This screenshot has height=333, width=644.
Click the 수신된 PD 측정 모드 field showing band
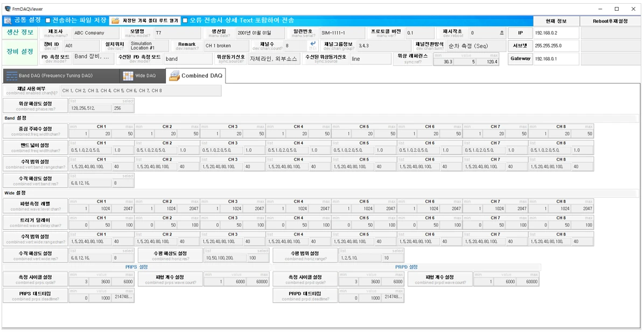coord(188,59)
